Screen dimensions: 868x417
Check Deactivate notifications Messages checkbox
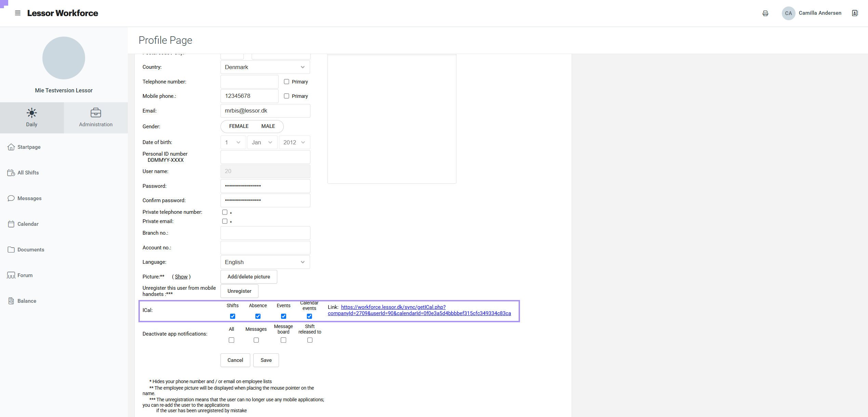pos(256,340)
